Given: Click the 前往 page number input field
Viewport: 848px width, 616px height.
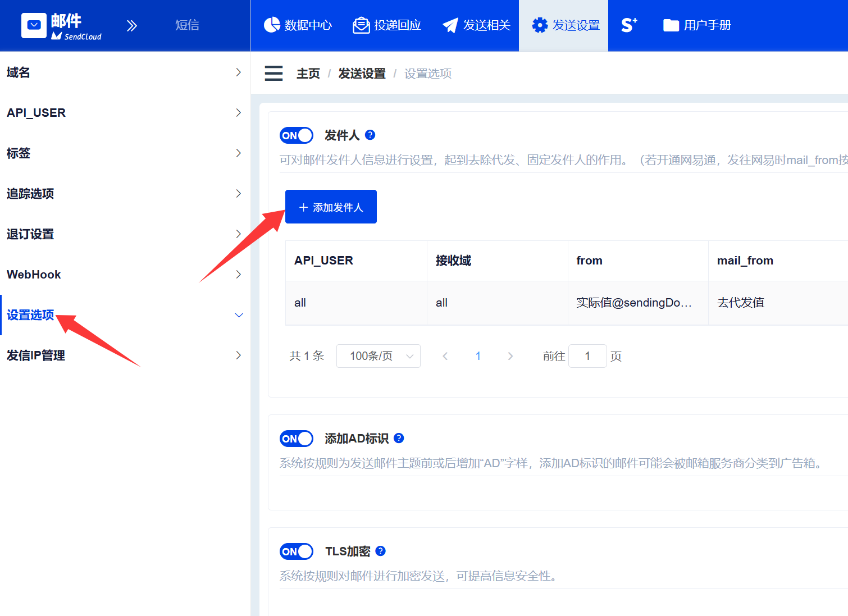Looking at the screenshot, I should click(x=587, y=356).
